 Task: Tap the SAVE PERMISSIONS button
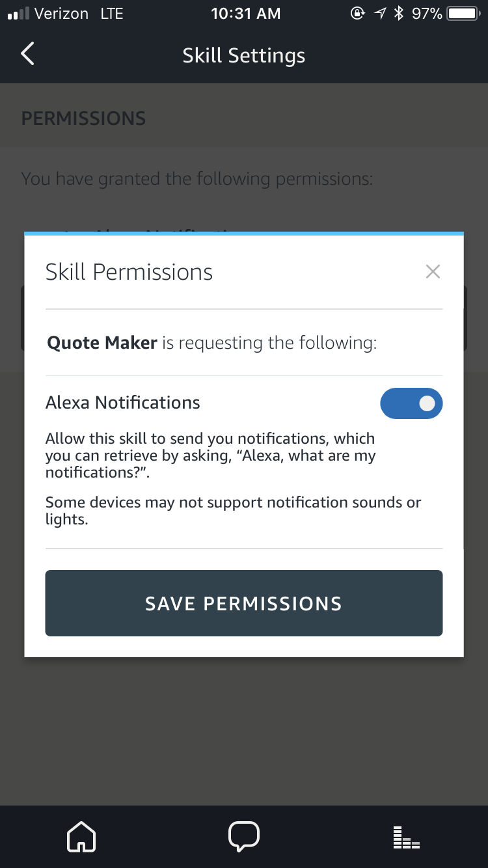(243, 603)
